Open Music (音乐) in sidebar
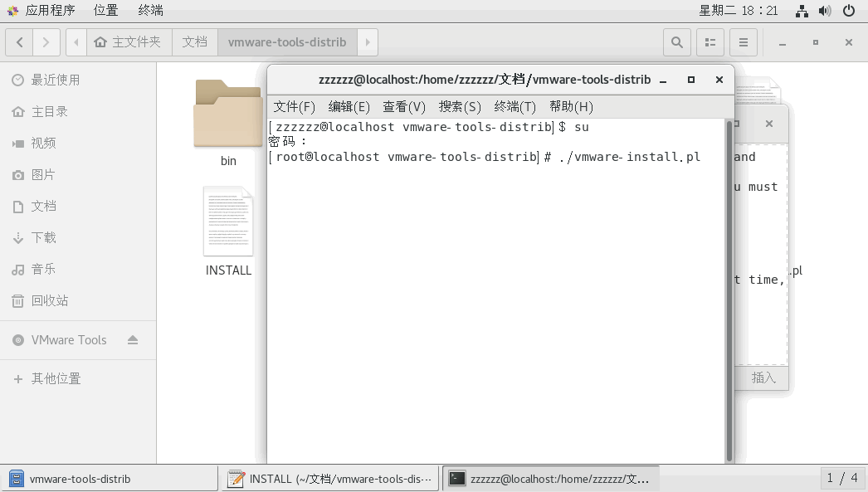Image resolution: width=868 pixels, height=492 pixels. coord(78,270)
